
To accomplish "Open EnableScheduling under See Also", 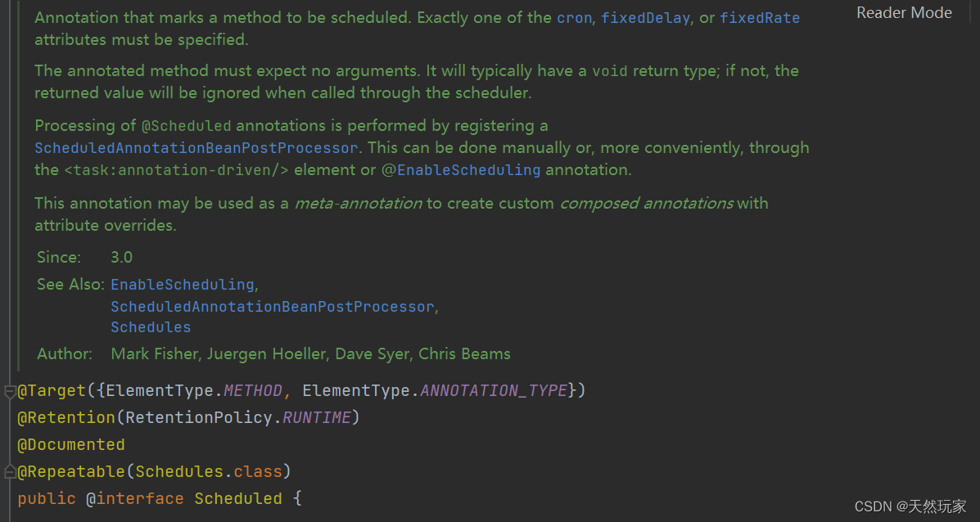I will 181,284.
